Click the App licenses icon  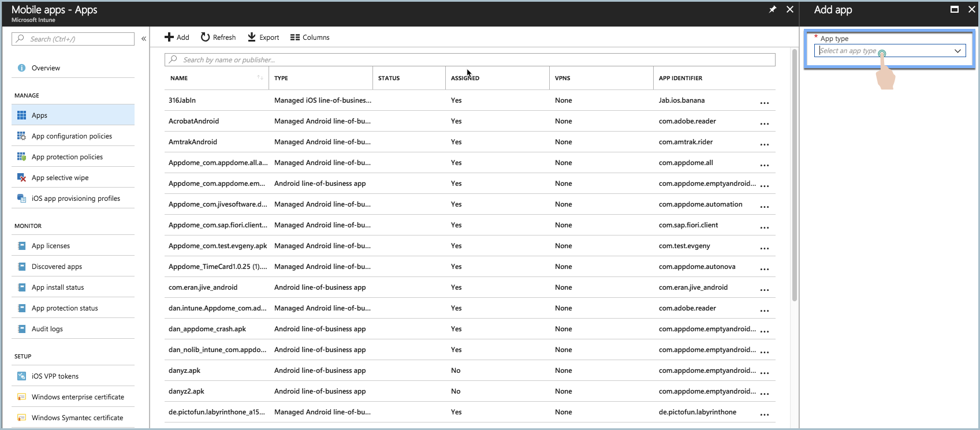point(21,246)
